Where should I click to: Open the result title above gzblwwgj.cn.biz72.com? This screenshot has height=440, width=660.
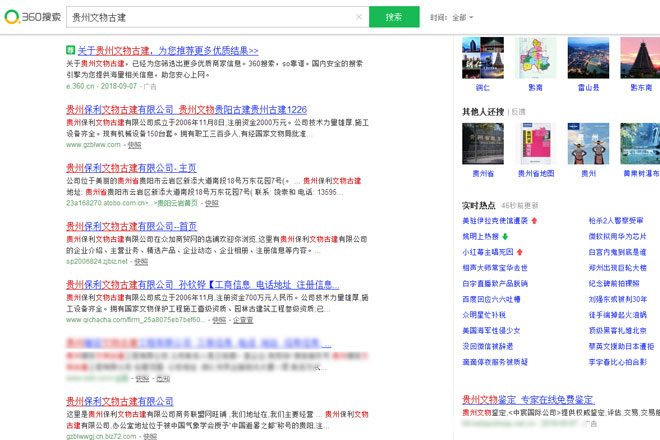[x=120, y=401]
